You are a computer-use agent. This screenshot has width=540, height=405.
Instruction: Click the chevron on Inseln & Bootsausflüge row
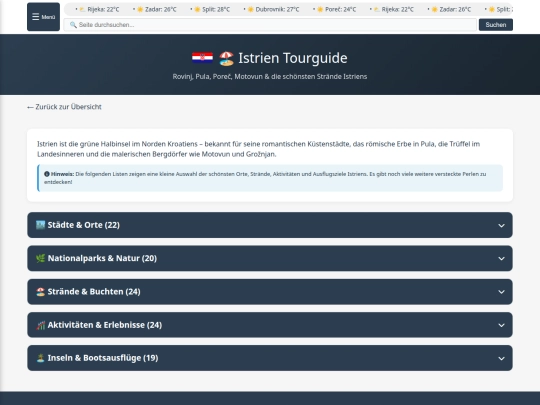tap(501, 359)
